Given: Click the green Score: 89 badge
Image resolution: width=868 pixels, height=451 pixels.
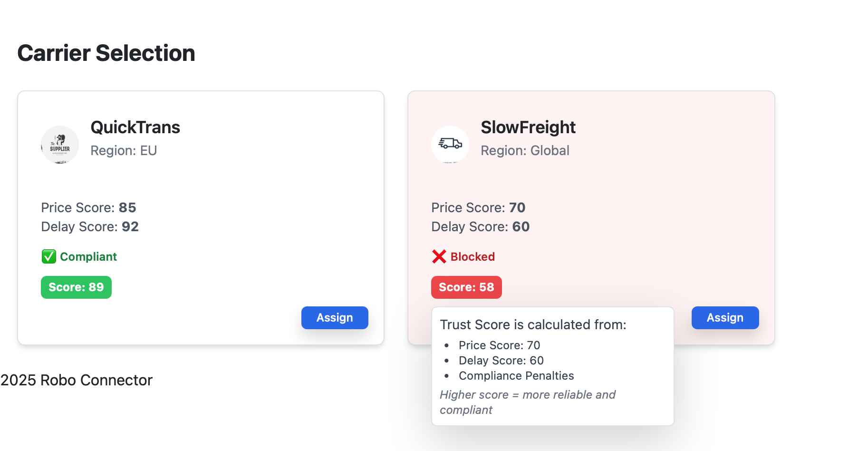Looking at the screenshot, I should tap(76, 287).
